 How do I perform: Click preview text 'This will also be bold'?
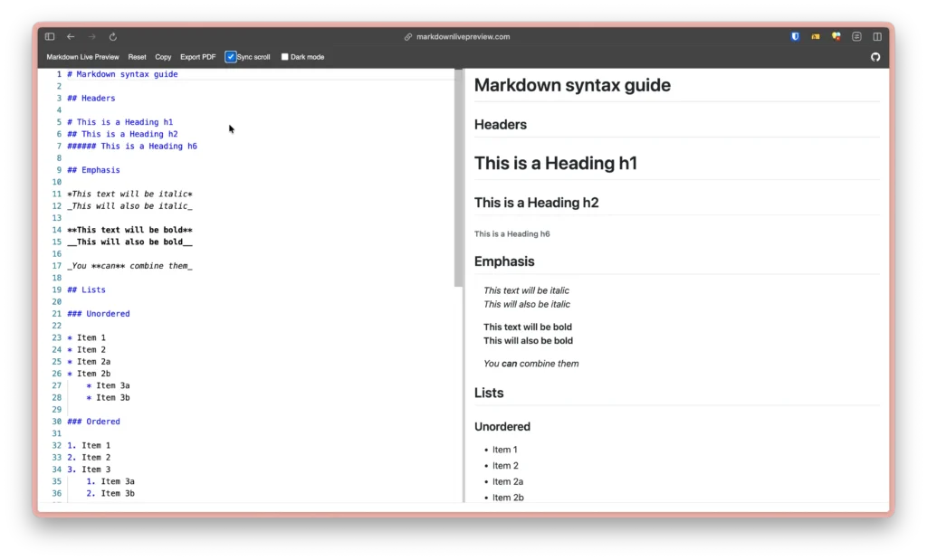click(528, 341)
